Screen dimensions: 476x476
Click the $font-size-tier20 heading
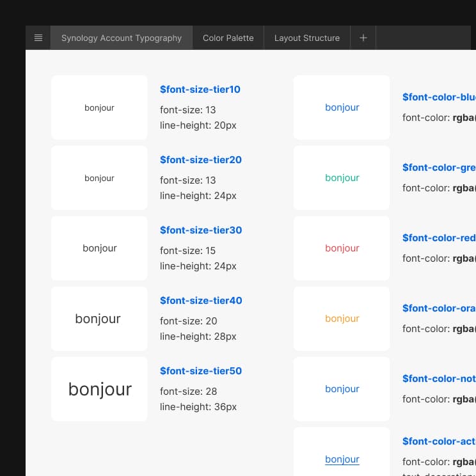(201, 160)
